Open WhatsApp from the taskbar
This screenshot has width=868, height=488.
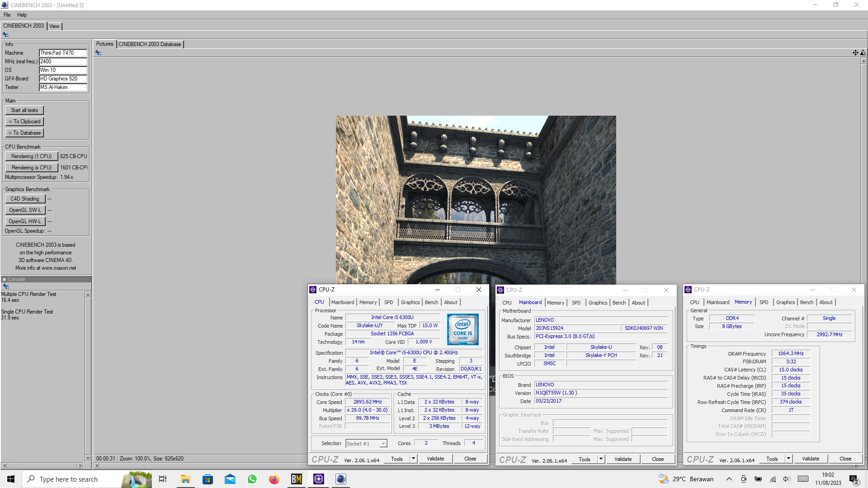(252, 479)
